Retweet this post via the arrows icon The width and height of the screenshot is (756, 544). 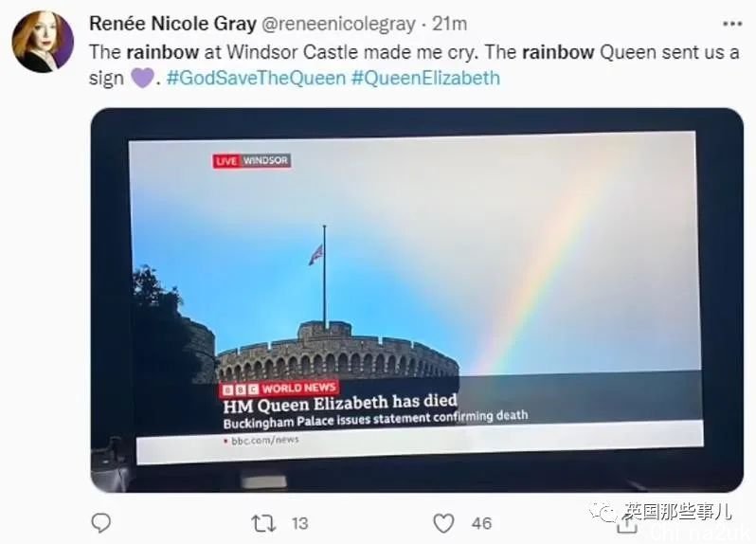pos(263,523)
